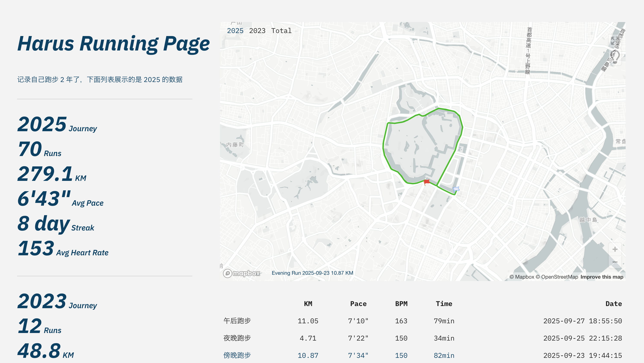Click the 153 Avg Heart Rate stat
The image size is (644, 363).
[x=63, y=249]
